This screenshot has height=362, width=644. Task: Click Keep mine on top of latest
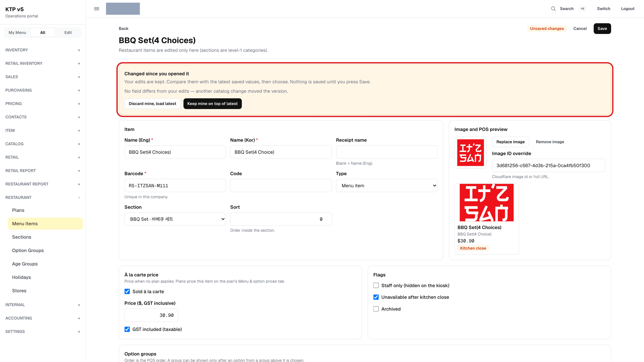point(212,104)
